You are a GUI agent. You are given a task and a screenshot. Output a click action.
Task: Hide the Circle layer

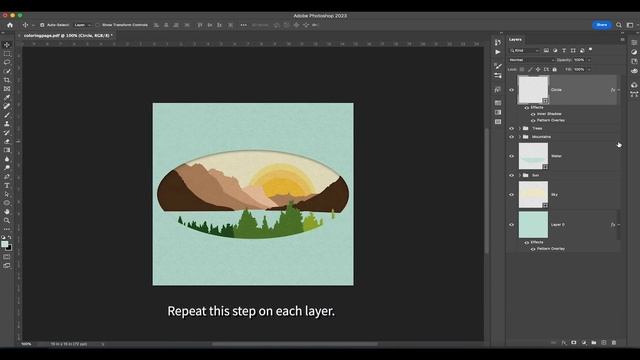[x=511, y=90]
